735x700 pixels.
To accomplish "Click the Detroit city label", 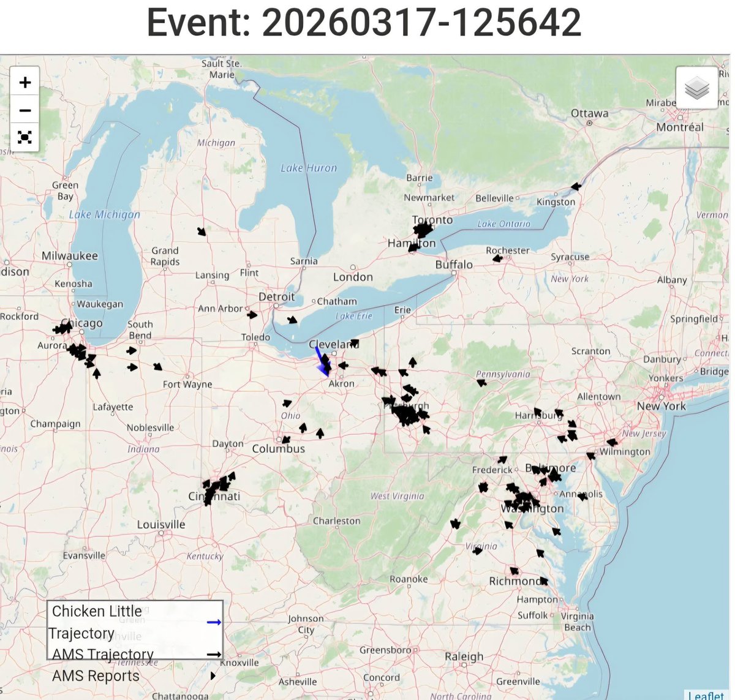I will (x=277, y=296).
